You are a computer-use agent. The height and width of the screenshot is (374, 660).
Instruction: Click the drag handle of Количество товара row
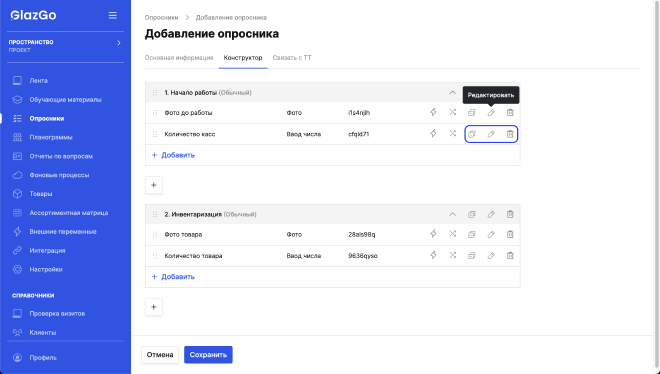click(x=155, y=256)
